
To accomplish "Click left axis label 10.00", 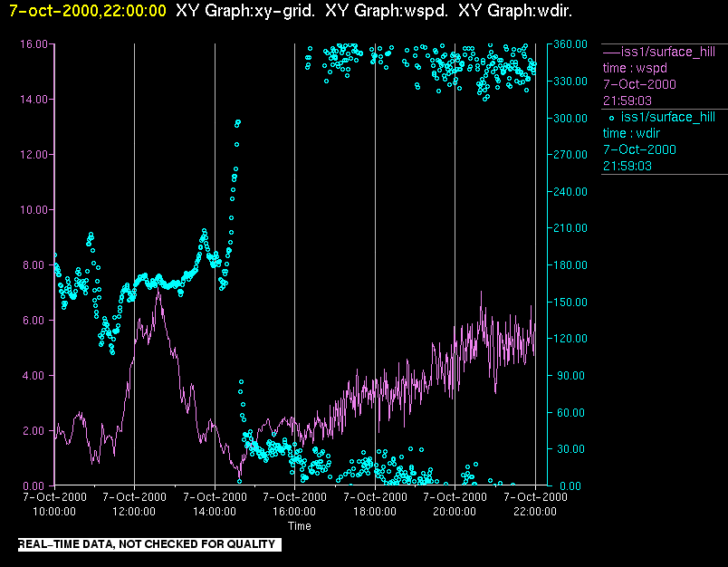I will click(x=34, y=210).
